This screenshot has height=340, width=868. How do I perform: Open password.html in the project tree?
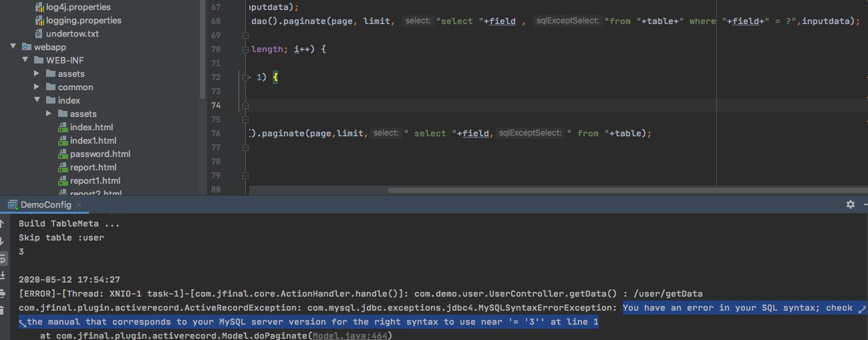[100, 154]
